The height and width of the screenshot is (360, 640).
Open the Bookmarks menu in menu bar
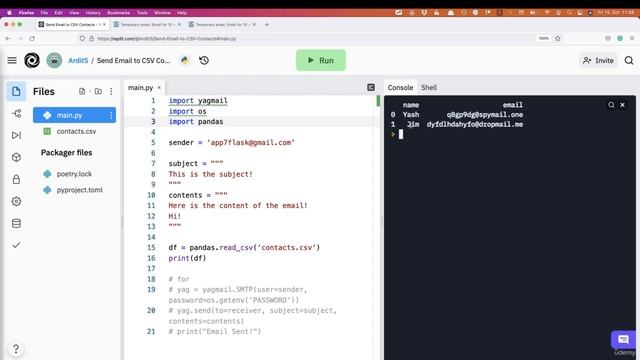pos(118,13)
